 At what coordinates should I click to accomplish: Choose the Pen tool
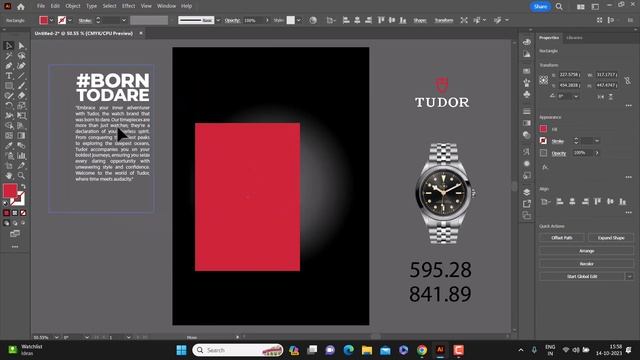coord(9,66)
